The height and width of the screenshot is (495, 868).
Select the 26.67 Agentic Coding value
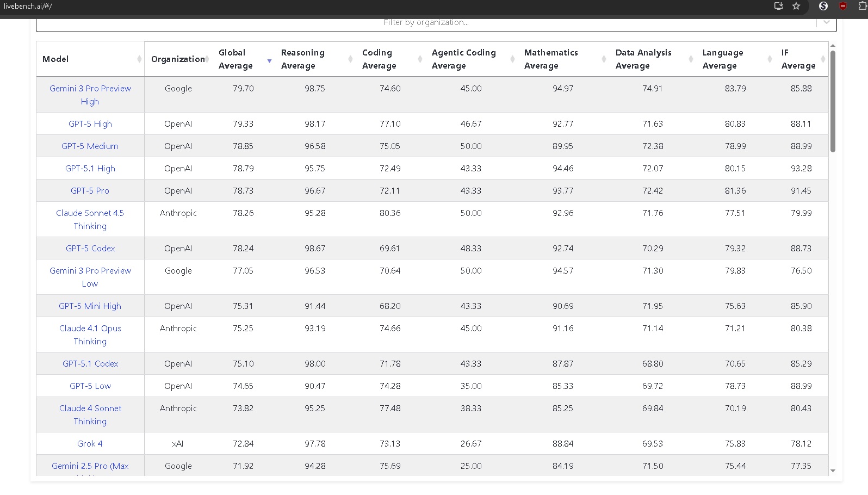point(471,444)
